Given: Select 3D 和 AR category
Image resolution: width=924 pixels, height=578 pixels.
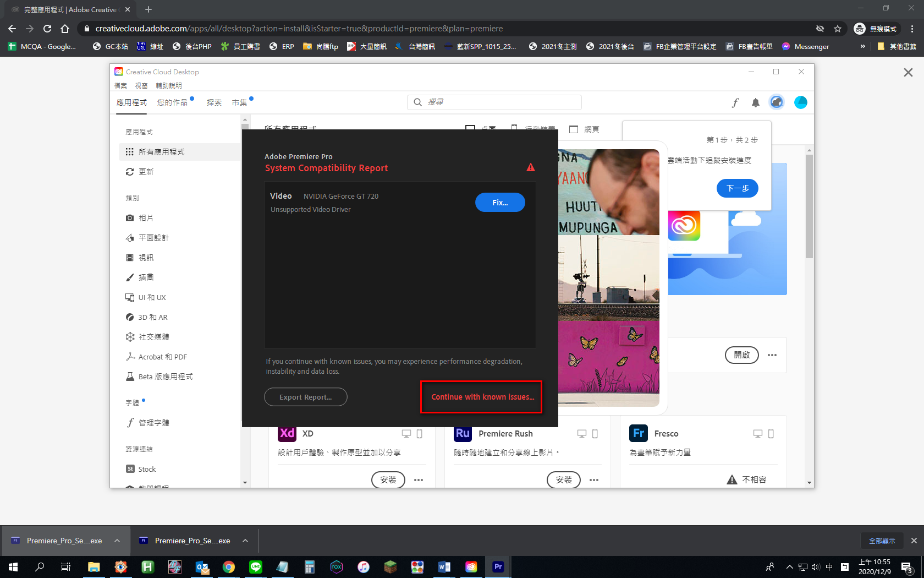Looking at the screenshot, I should 152,317.
